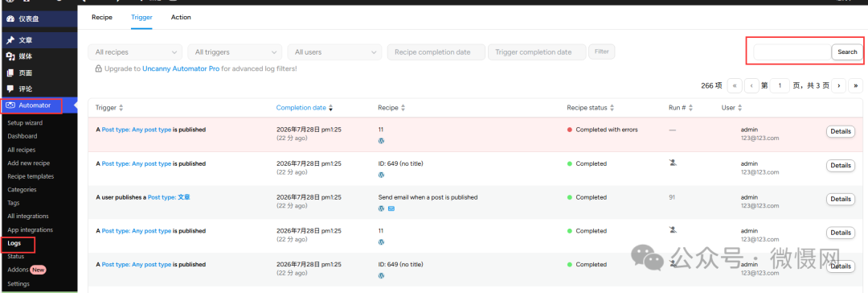Open Addons submenu item

point(18,270)
